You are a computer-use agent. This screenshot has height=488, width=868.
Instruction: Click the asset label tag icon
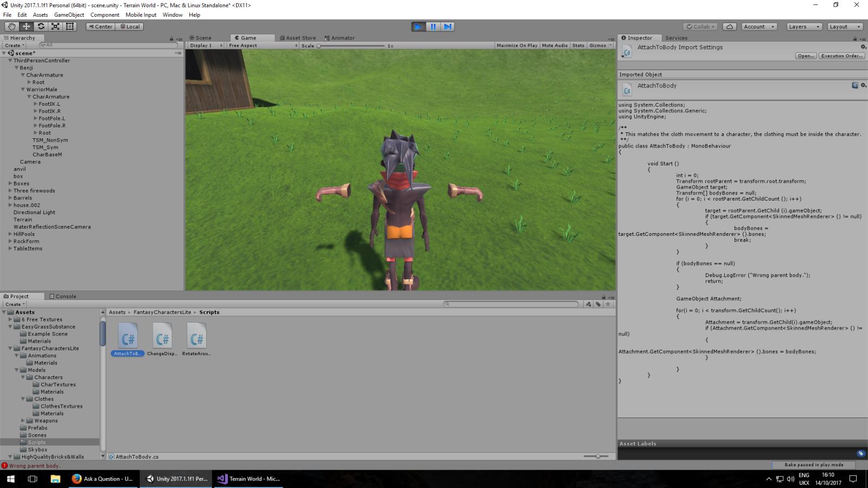(x=860, y=453)
